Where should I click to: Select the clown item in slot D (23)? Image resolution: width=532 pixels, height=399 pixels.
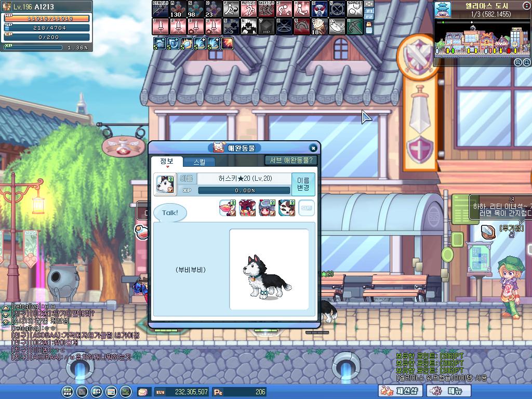coord(214,9)
